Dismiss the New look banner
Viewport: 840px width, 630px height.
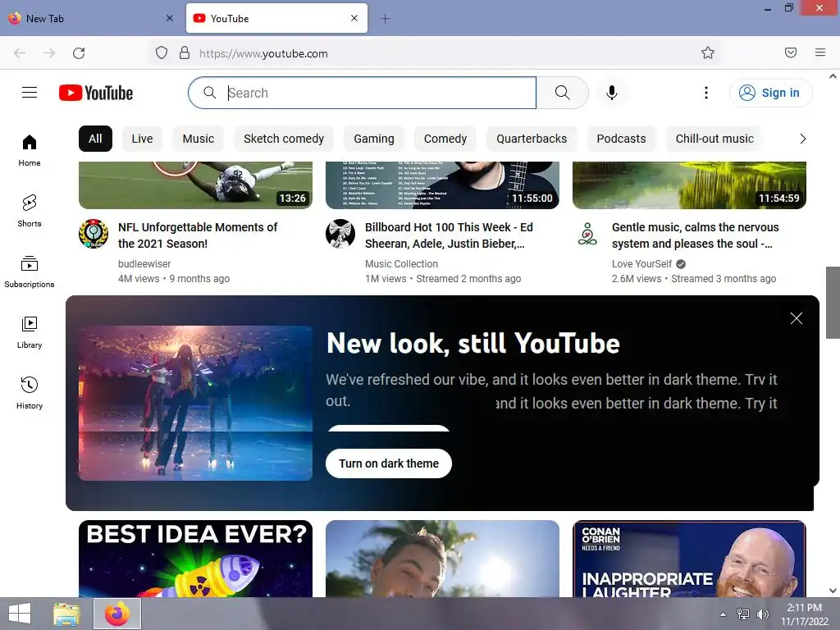796,318
